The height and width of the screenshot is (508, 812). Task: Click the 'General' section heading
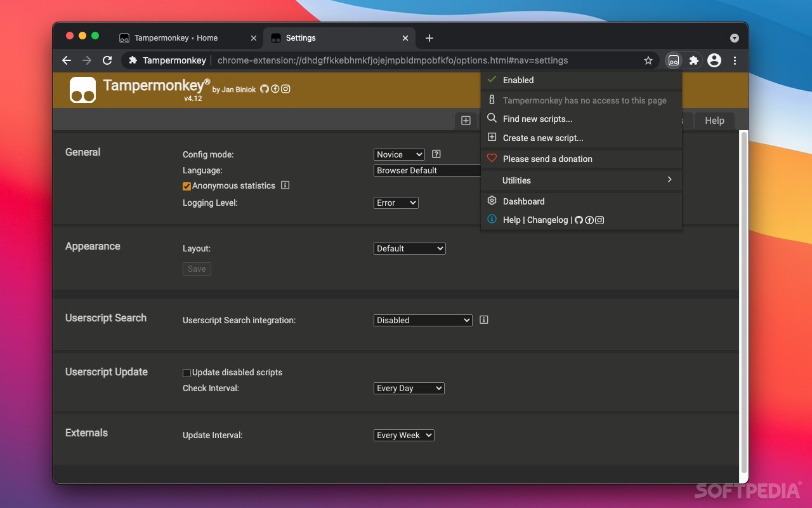pos(83,152)
